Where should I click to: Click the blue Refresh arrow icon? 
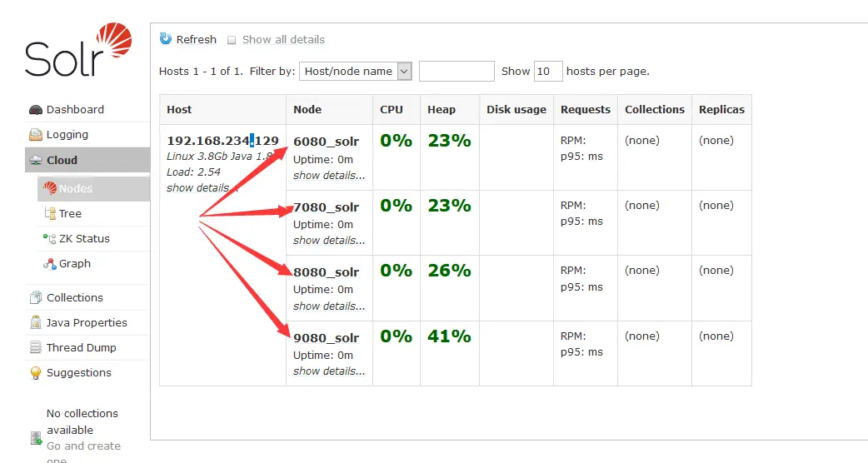pos(166,38)
